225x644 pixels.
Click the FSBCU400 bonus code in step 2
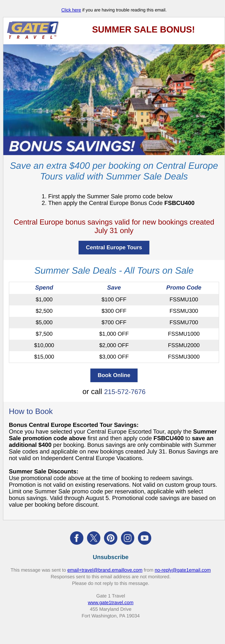[179, 203]
